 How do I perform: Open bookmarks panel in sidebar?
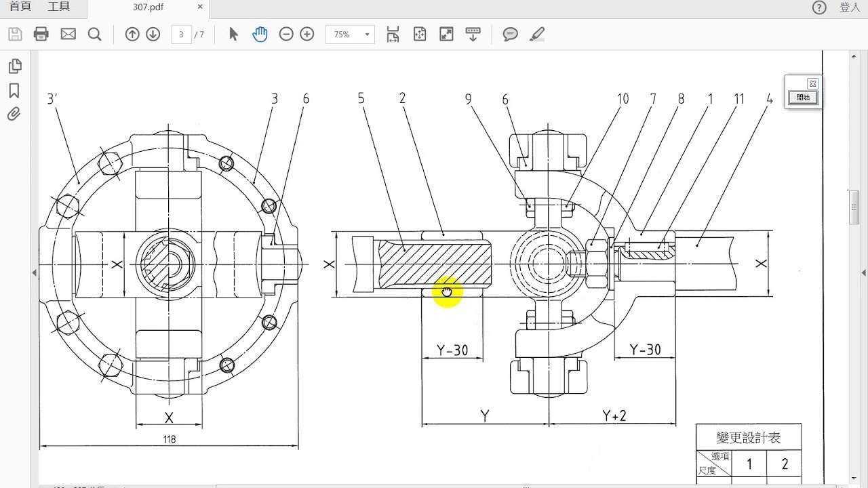(14, 91)
